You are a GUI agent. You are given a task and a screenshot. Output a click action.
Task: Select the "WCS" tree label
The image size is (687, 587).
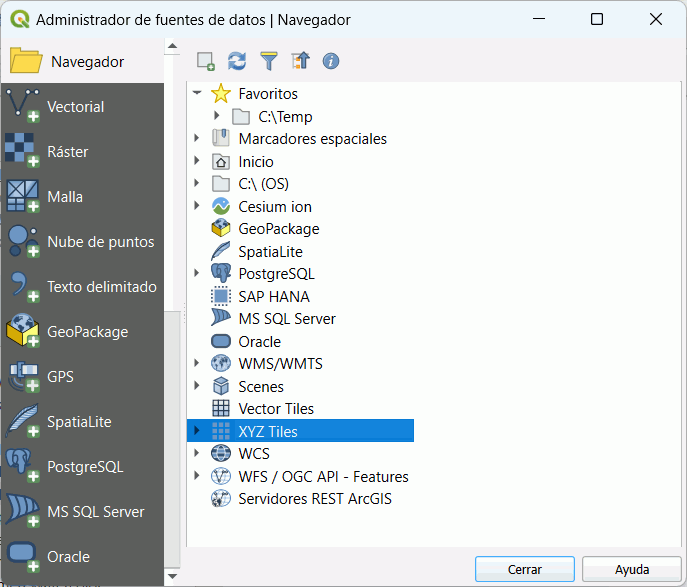(254, 453)
